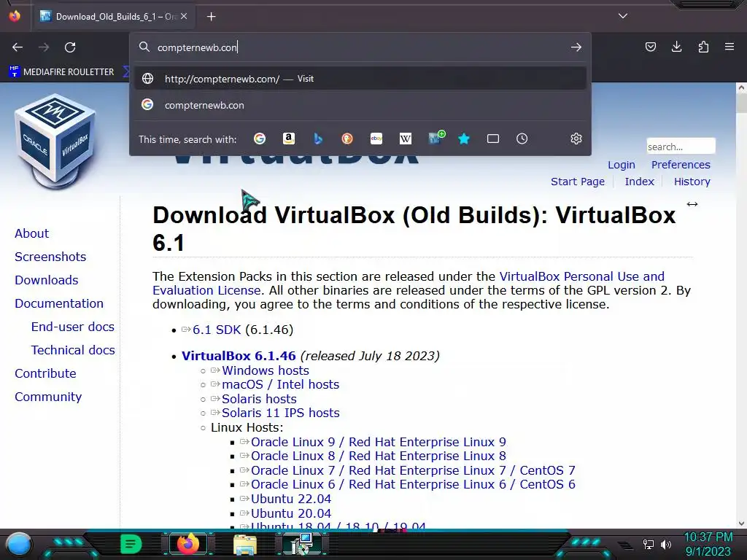Image resolution: width=747 pixels, height=560 pixels.
Task: Search this time with Google
Action: tap(260, 139)
